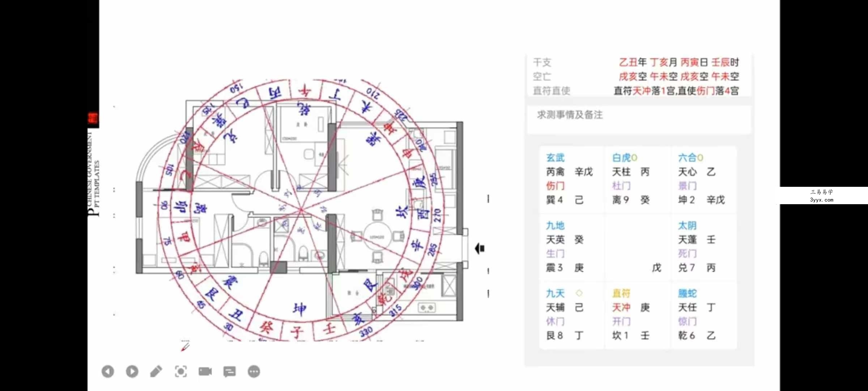868x391 pixels.
Task: Select the 九地 deity entry
Action: (555, 226)
